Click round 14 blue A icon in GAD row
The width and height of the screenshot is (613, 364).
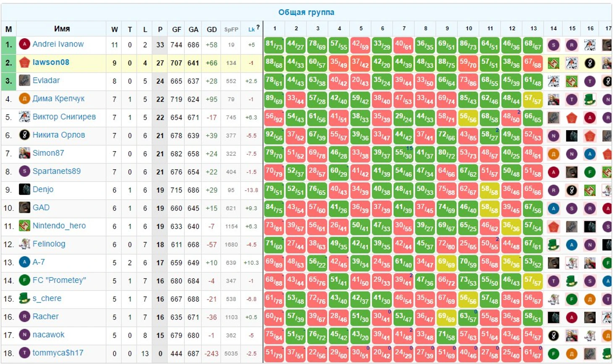tap(553, 208)
